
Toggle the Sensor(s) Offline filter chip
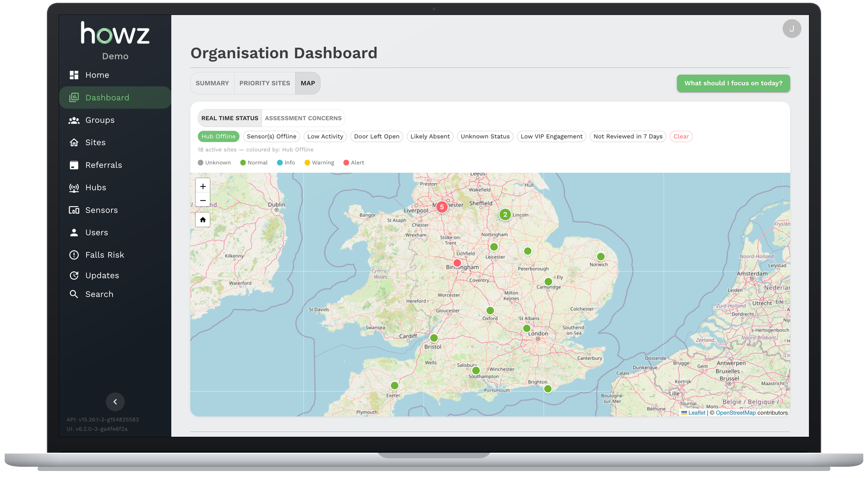271,136
